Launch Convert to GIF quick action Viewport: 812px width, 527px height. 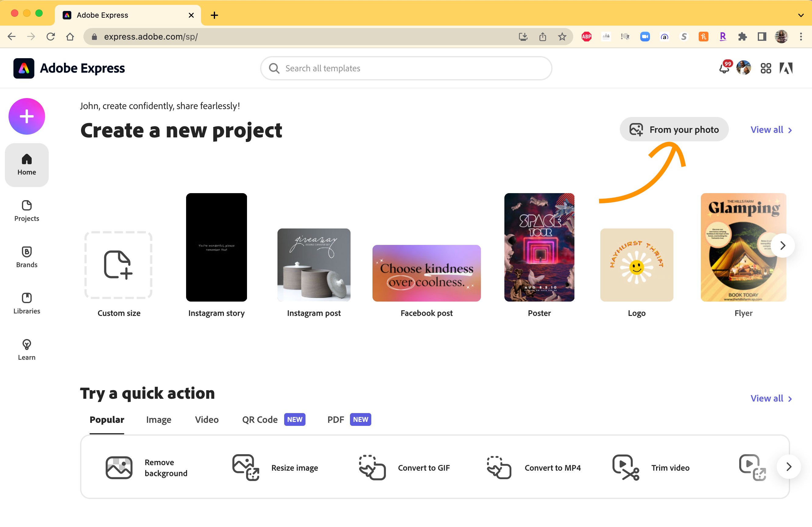[404, 467]
